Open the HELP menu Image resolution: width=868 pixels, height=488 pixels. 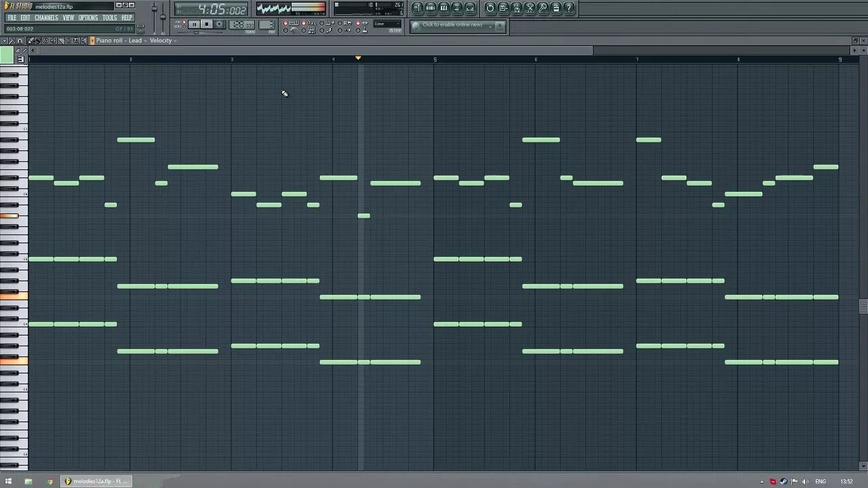coord(127,18)
